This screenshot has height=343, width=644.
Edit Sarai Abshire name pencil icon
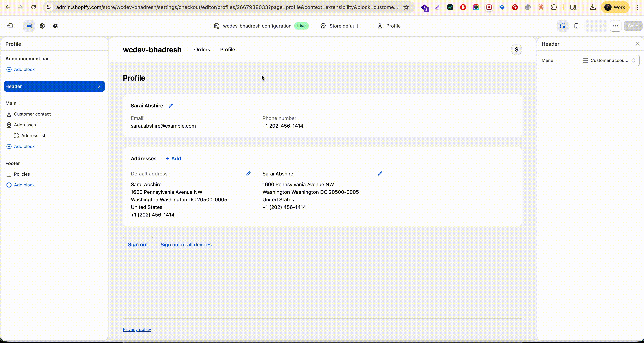click(171, 106)
